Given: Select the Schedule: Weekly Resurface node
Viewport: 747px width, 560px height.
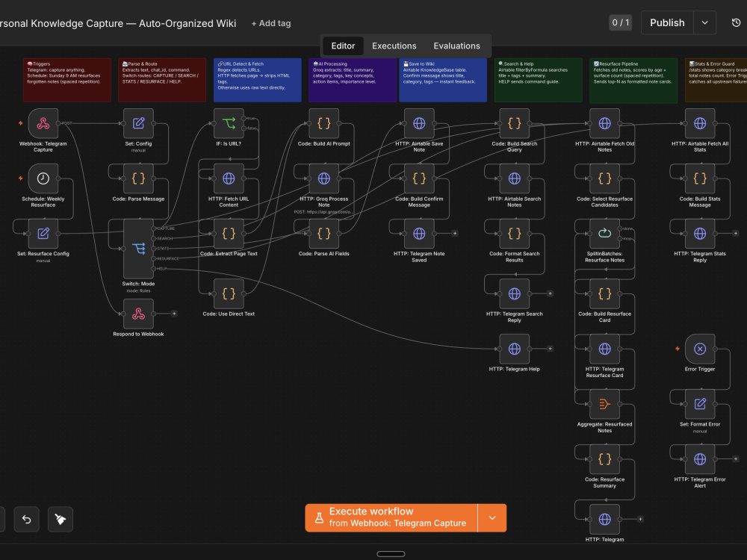Looking at the screenshot, I should tap(43, 178).
